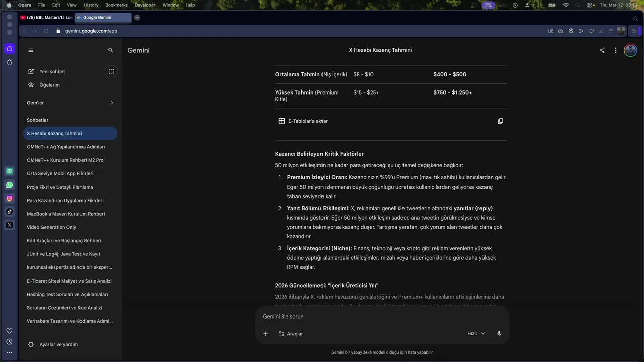Open the X Hesabı Kazanç Tahmini chat
This screenshot has height=362, width=644.
tap(70, 133)
